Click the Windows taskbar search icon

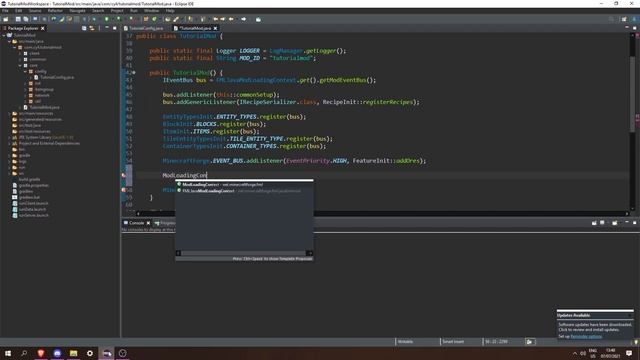pos(24,353)
